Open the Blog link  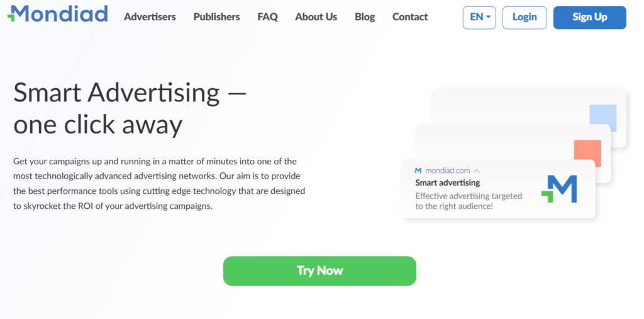tap(365, 17)
